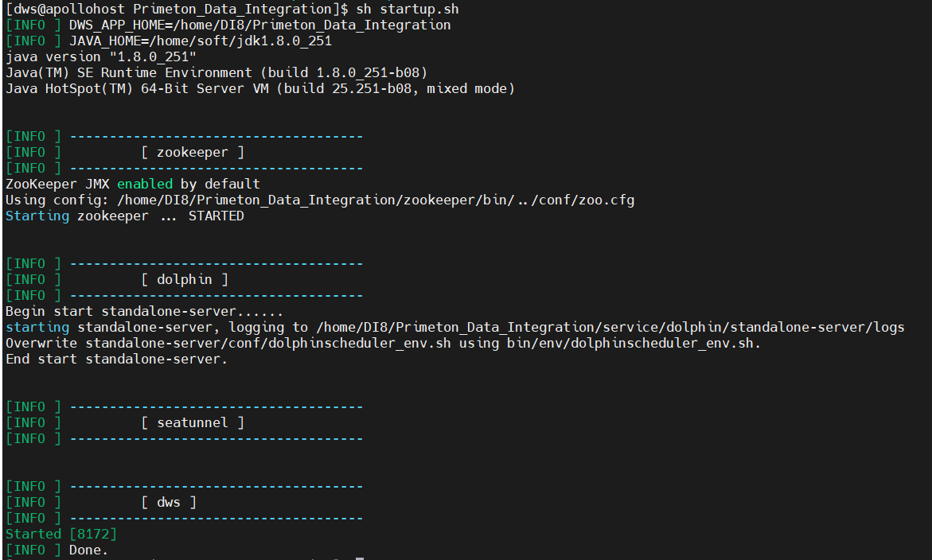
Task: Click the [ dws ] section header
Action: pyautogui.click(x=168, y=502)
